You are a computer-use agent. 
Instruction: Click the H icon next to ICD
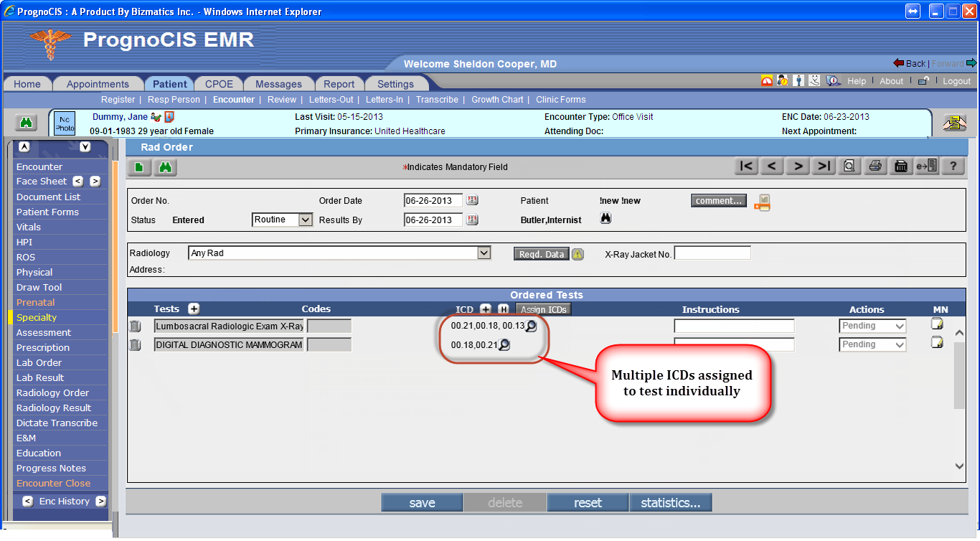click(x=504, y=309)
